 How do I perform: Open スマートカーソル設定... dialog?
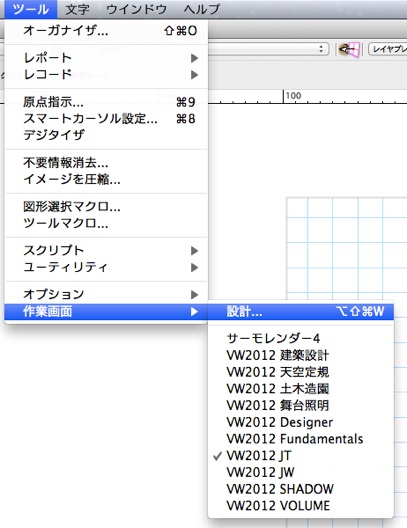point(106,119)
